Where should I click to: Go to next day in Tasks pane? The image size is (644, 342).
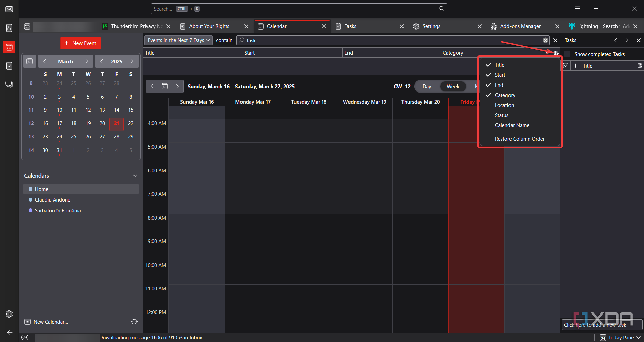pos(627,40)
